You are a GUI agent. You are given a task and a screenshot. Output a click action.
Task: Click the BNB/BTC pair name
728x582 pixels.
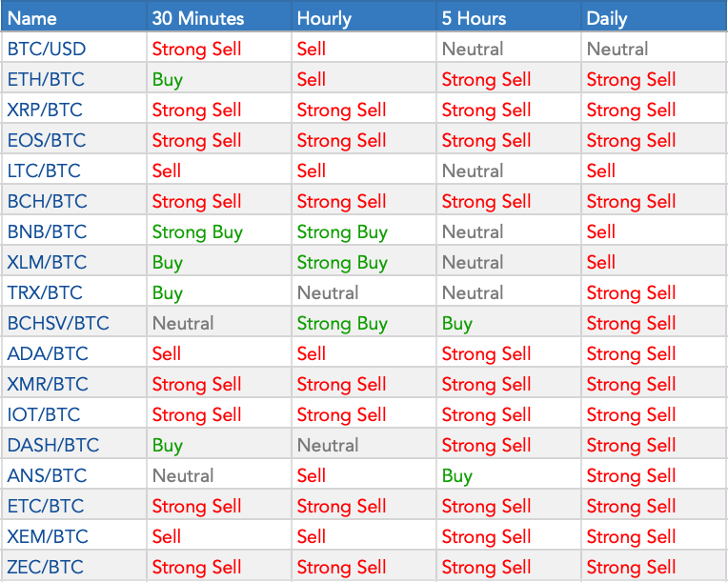46,231
